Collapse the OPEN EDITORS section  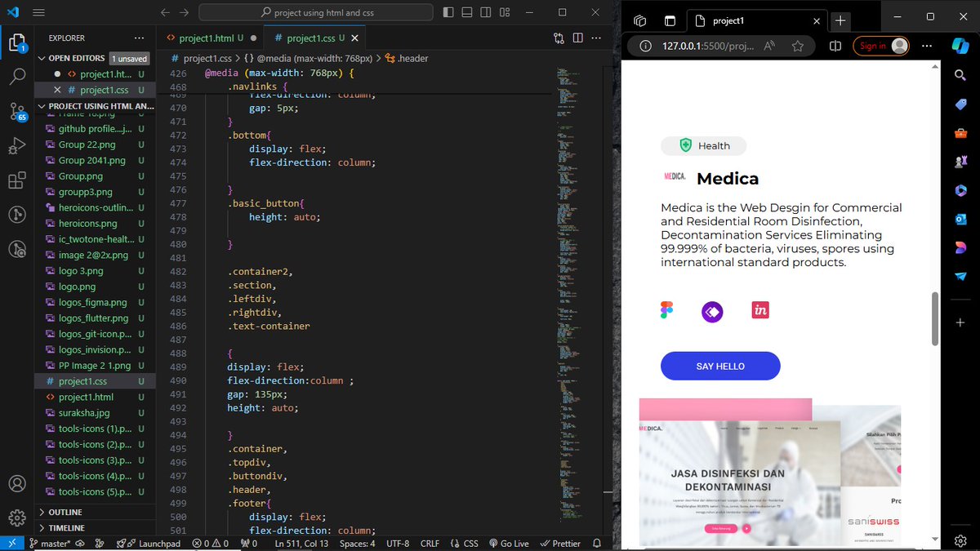click(x=77, y=58)
